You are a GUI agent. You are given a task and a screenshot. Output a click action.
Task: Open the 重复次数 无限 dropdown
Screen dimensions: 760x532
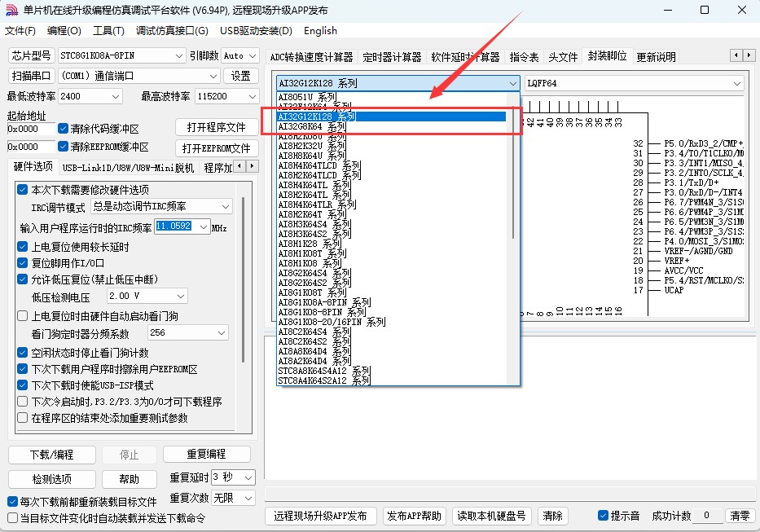click(x=233, y=498)
